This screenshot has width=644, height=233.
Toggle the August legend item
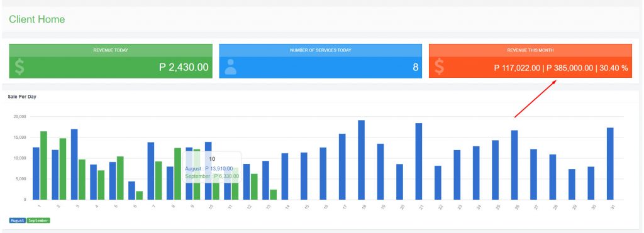coord(17,220)
